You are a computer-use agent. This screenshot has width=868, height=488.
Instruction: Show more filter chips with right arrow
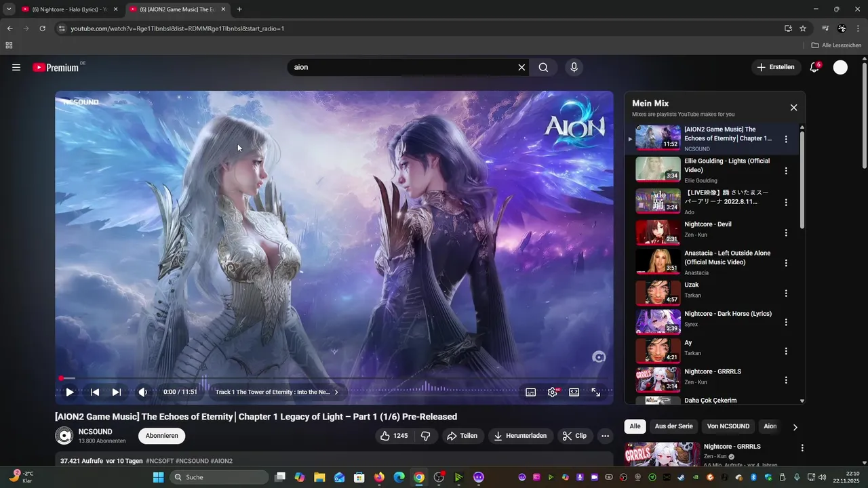pos(795,427)
